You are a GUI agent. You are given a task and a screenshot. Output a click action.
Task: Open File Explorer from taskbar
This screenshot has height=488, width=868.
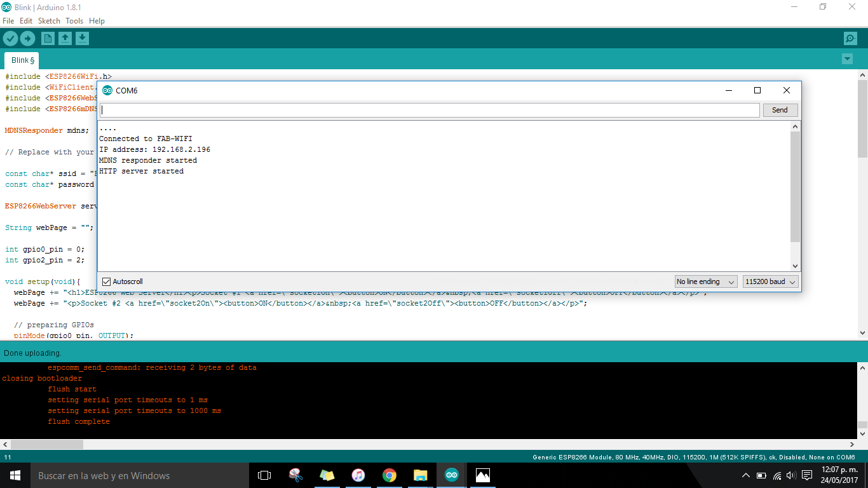tap(421, 475)
